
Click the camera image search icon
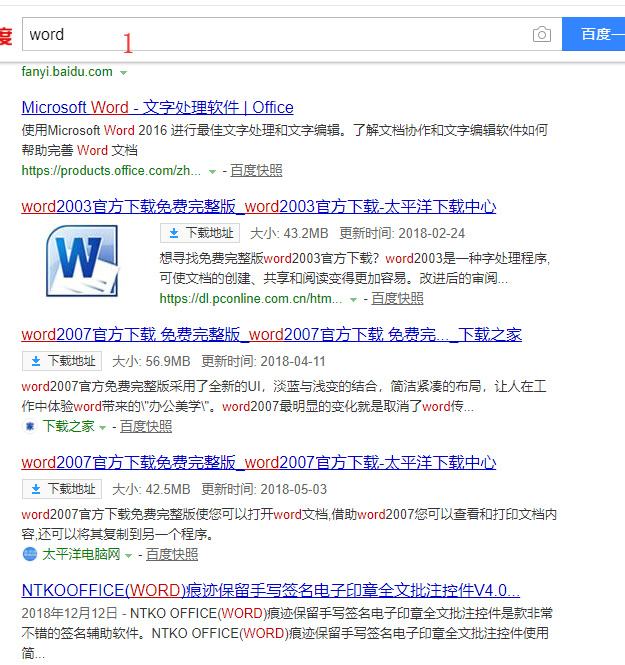coord(541,35)
